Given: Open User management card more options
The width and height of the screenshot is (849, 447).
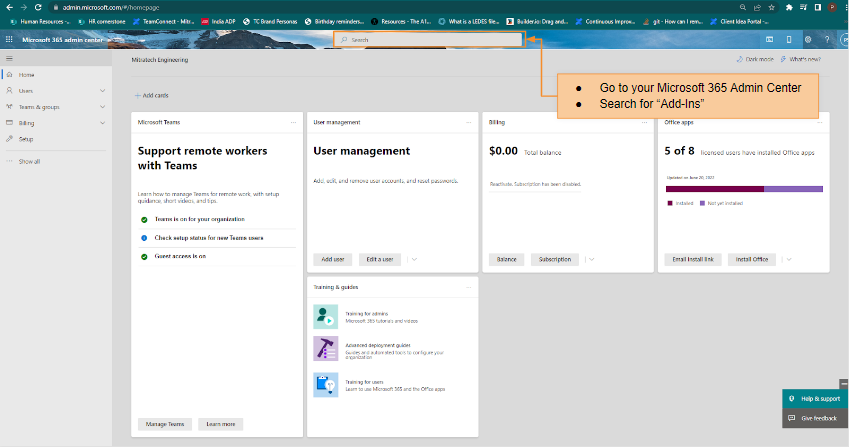Looking at the screenshot, I should 469,122.
